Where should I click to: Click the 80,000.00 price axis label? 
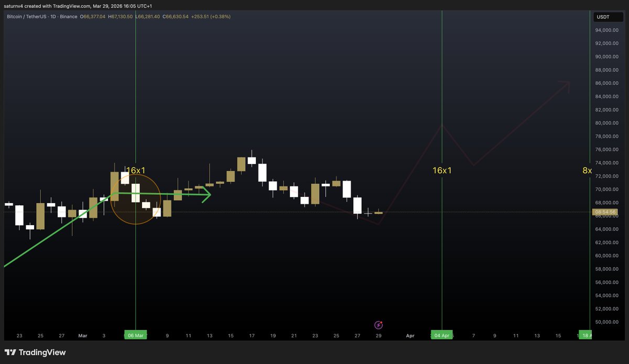click(x=607, y=123)
